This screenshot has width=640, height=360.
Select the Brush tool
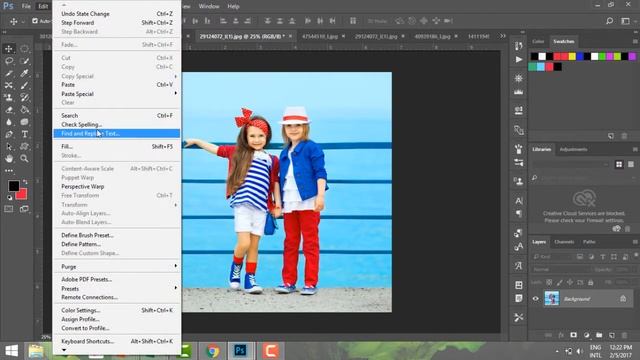pos(24,85)
